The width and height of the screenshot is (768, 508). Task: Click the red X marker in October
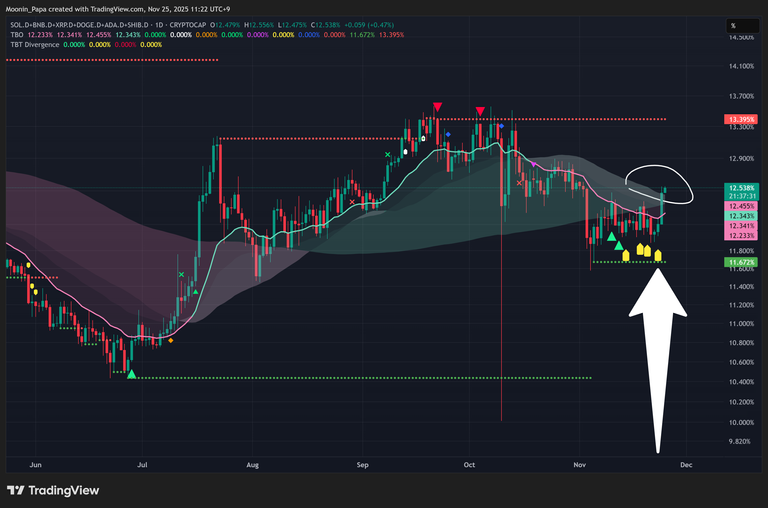click(519, 183)
